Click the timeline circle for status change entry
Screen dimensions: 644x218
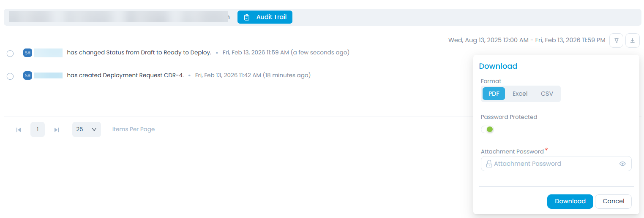(10, 54)
